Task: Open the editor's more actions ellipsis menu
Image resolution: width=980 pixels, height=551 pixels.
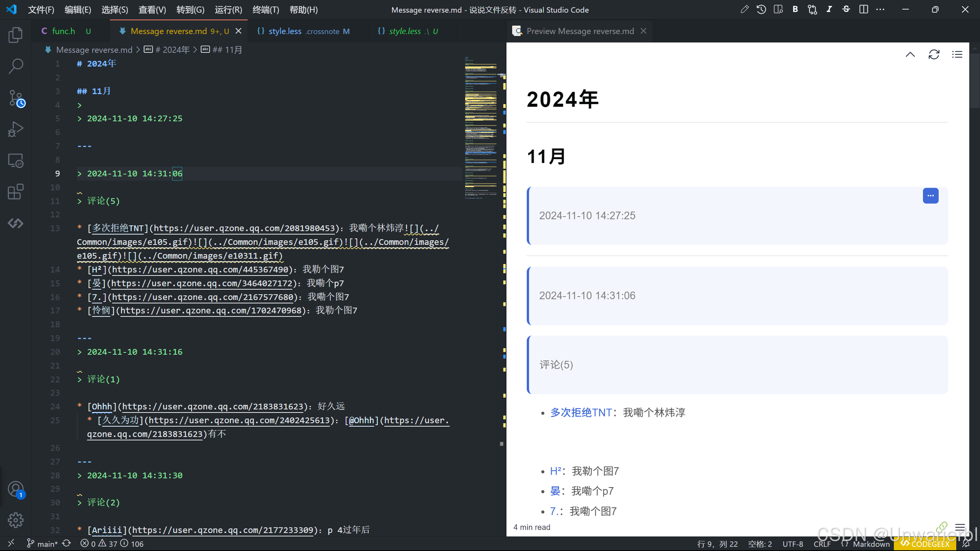Action: click(x=880, y=10)
